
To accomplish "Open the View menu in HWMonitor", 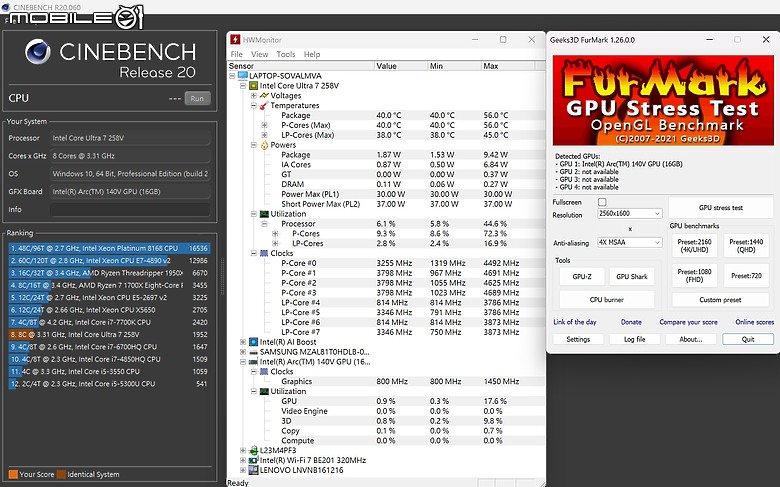I will [x=259, y=54].
